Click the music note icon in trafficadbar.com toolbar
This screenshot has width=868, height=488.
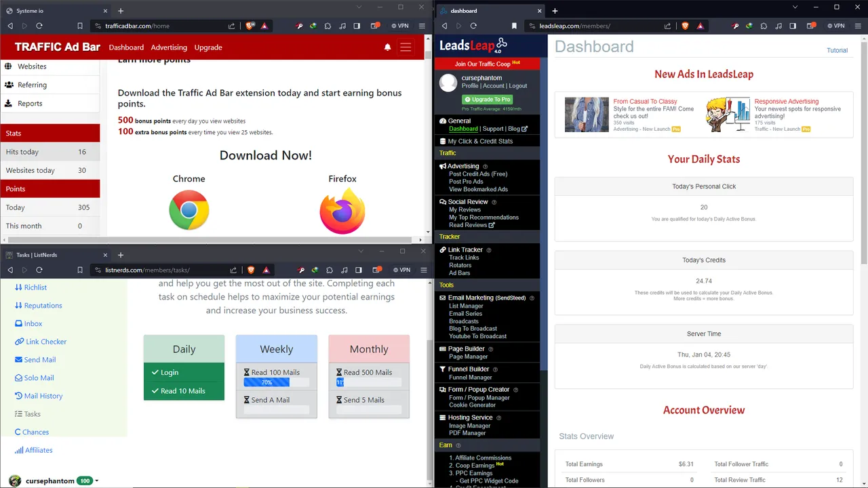click(x=342, y=26)
